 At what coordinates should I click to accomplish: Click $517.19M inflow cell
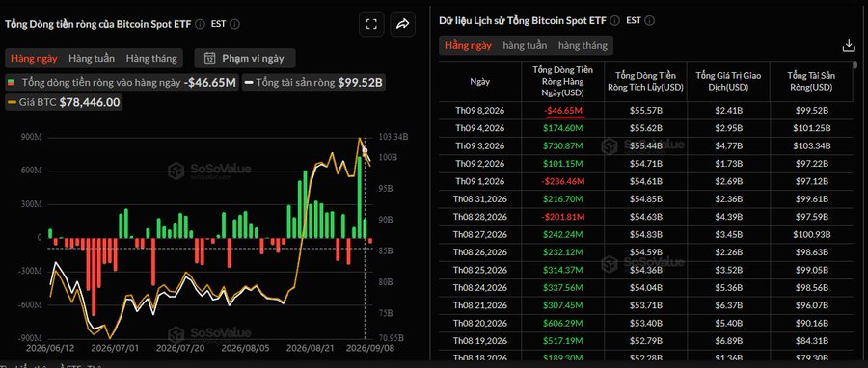(563, 340)
